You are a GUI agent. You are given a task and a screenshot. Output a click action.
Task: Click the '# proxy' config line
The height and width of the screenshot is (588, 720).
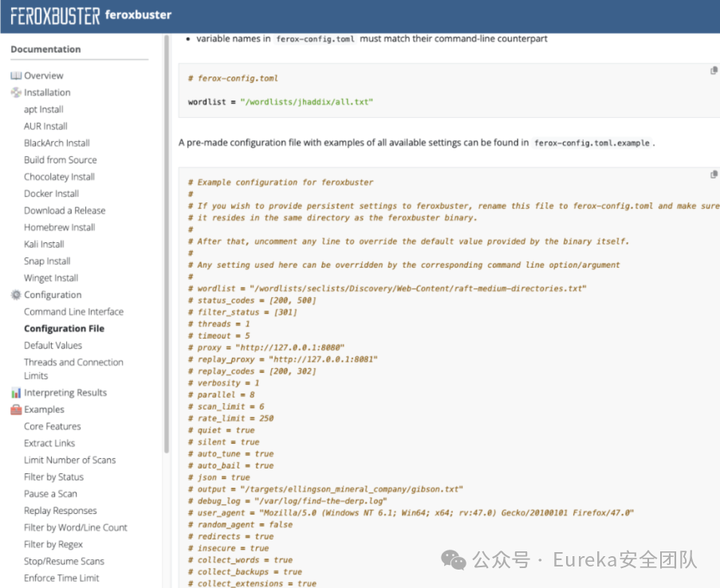(266, 347)
